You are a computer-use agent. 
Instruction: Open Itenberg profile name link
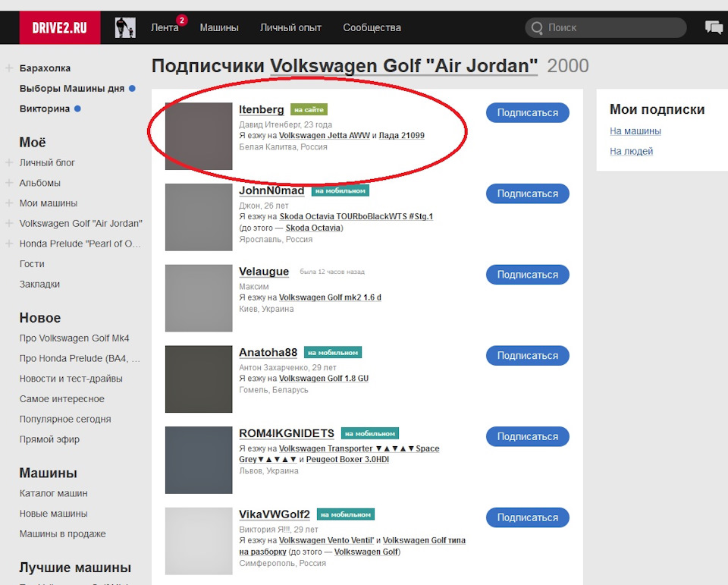pos(262,110)
